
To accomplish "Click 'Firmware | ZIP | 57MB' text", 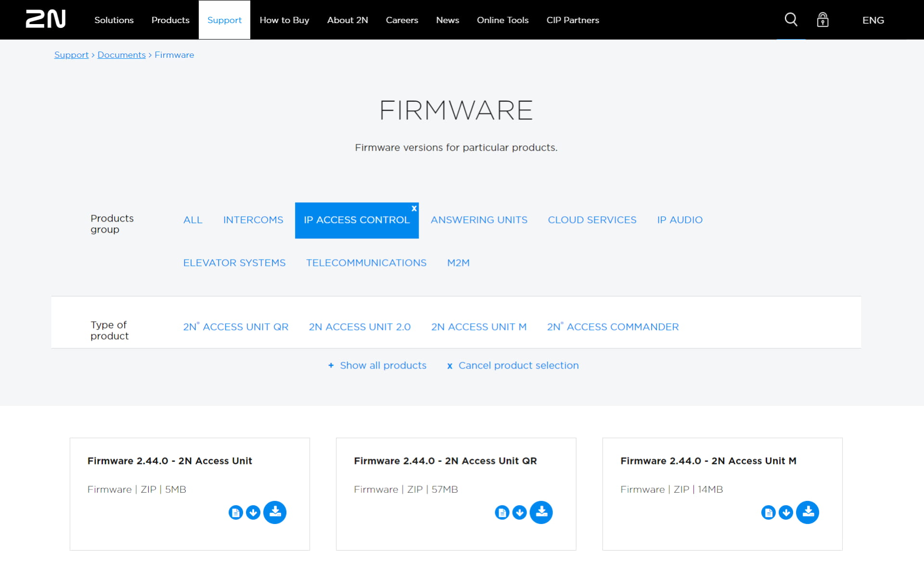I will pos(406,489).
